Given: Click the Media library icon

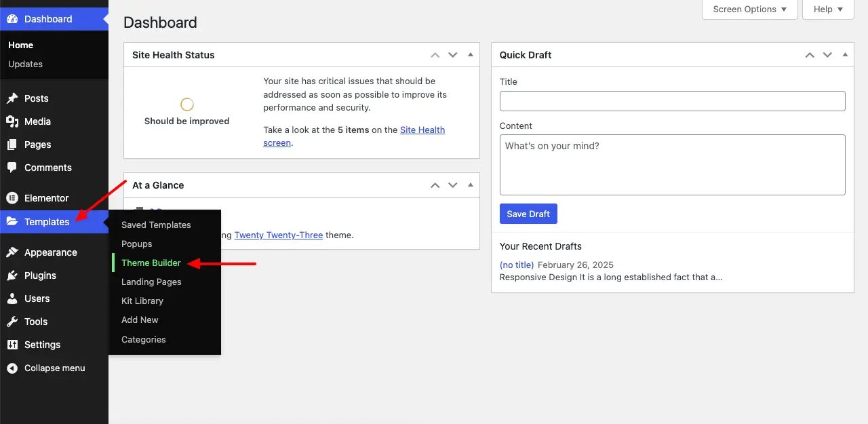Looking at the screenshot, I should [x=12, y=121].
